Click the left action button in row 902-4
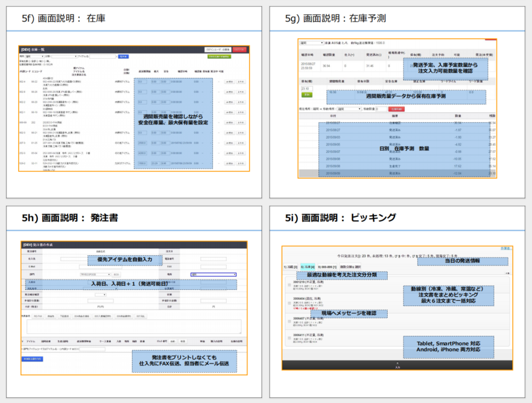 coord(230,82)
